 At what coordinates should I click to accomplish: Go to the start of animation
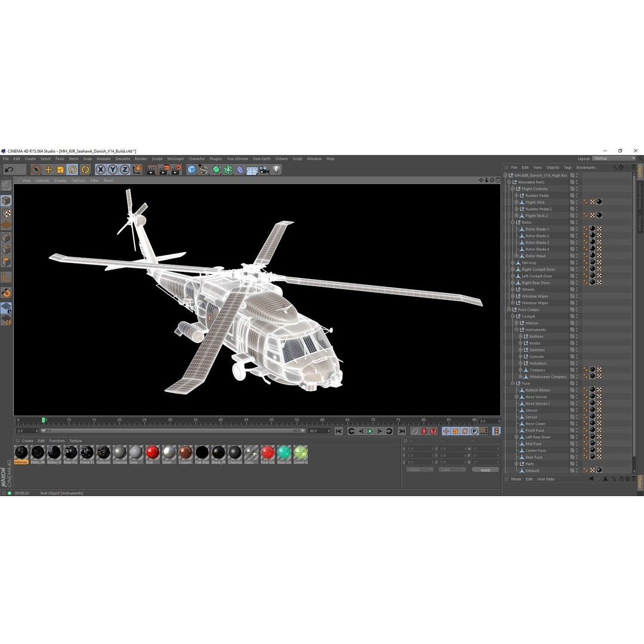(x=339, y=431)
